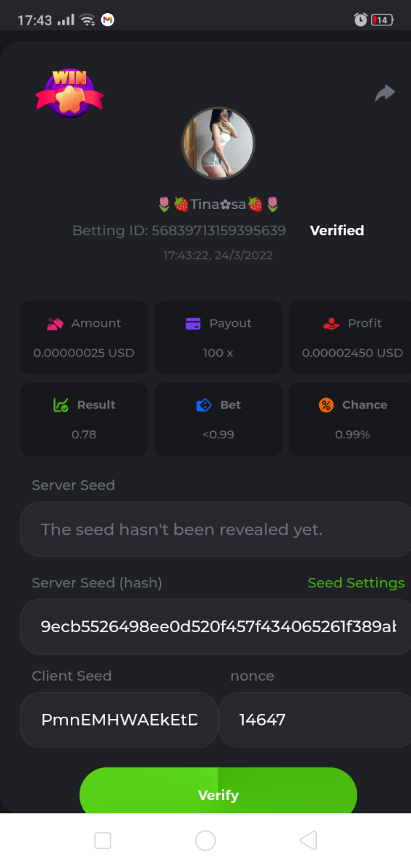Viewport: 411px width, 868px height.
Task: Tap the Android home circle button
Action: click(x=205, y=840)
